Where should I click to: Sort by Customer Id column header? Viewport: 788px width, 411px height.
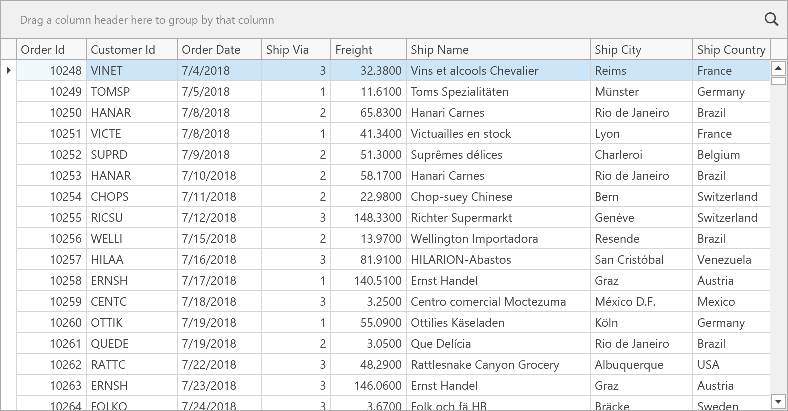pos(132,50)
